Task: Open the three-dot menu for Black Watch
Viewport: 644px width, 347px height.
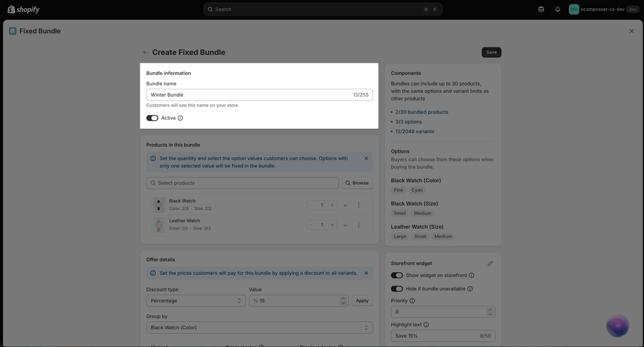Action: point(358,205)
